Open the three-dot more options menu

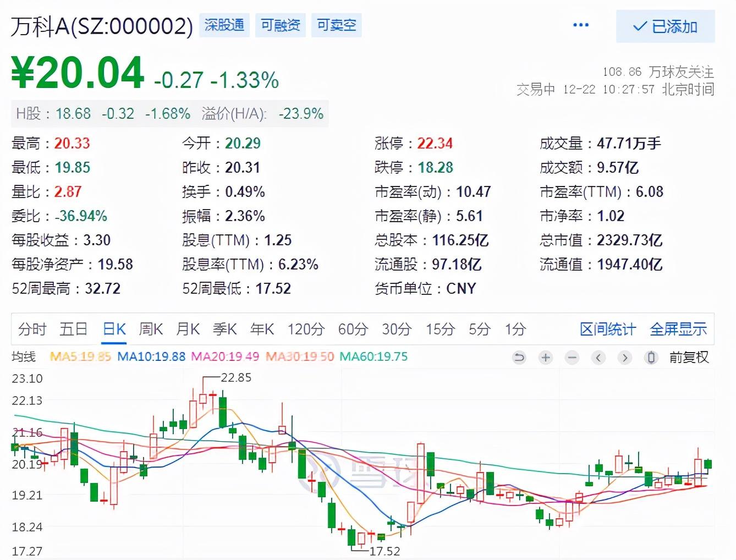coord(581,25)
